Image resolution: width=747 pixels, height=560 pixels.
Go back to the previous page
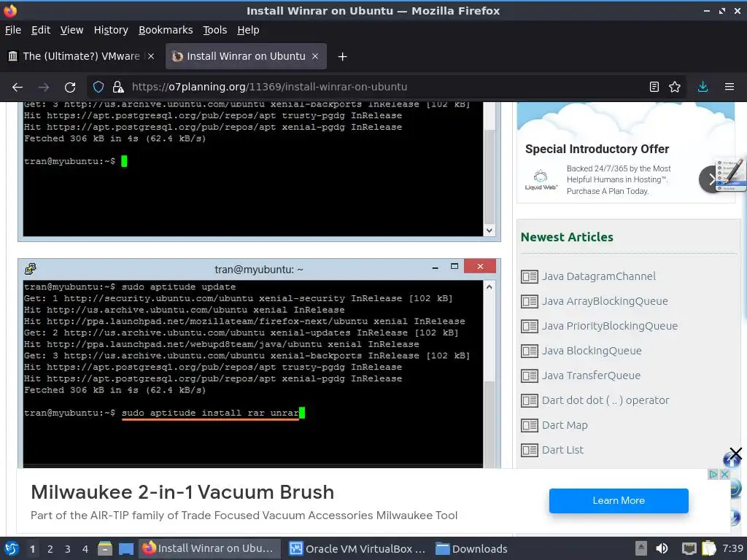[x=18, y=87]
